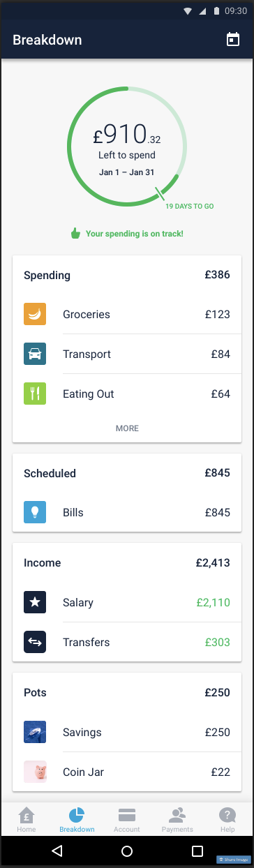The width and height of the screenshot is (254, 868).
Task: Go to the Payments tab
Action: coord(177,820)
